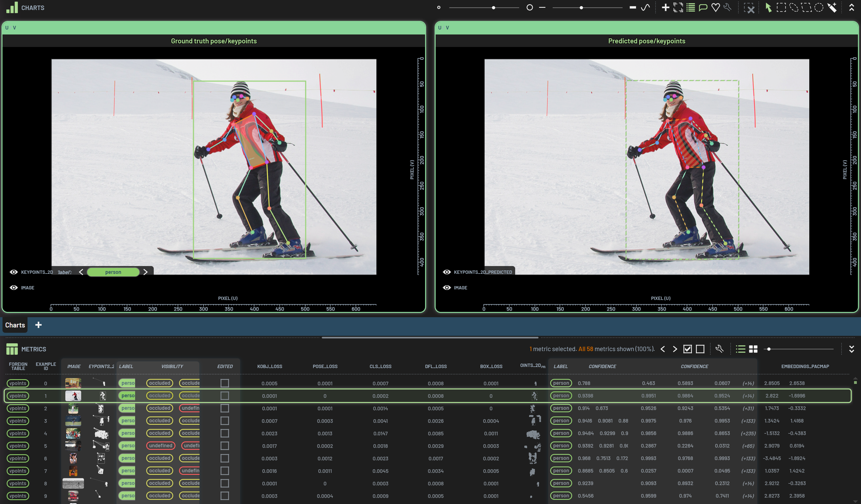
Task: Open metrics table wrench settings
Action: click(719, 349)
